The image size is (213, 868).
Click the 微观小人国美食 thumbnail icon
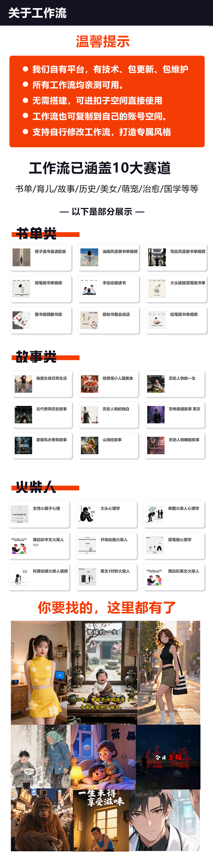(90, 384)
